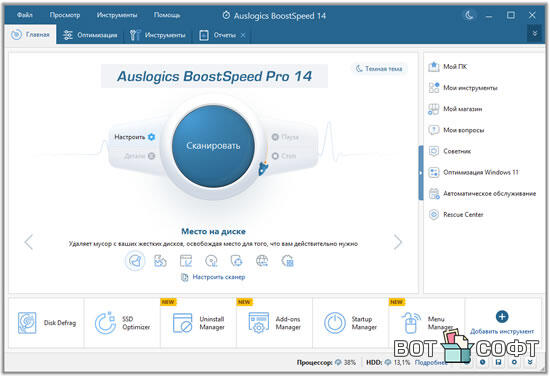This screenshot has height=376, width=550.
Task: Click the Auslogics BoostSpeed Pro 14 banner
Action: coord(214,76)
